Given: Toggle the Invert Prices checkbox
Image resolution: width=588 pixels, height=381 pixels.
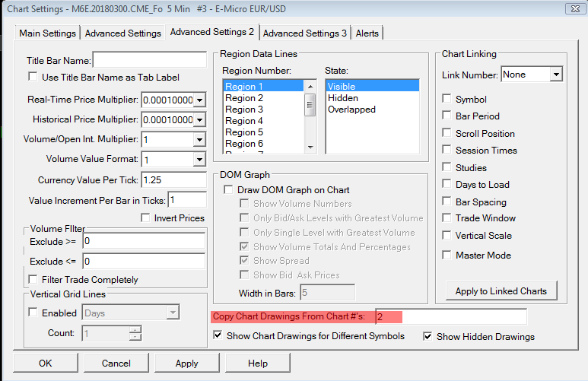Looking at the screenshot, I should pyautogui.click(x=145, y=217).
